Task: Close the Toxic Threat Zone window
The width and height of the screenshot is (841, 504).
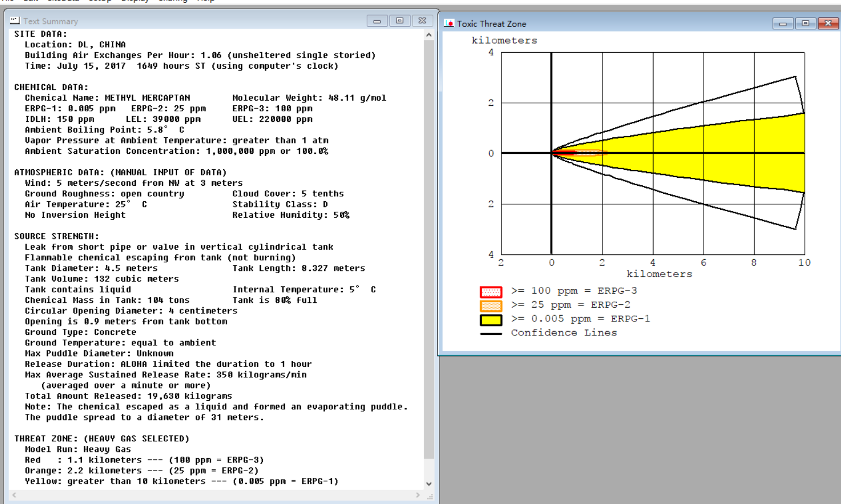Action: coord(828,23)
